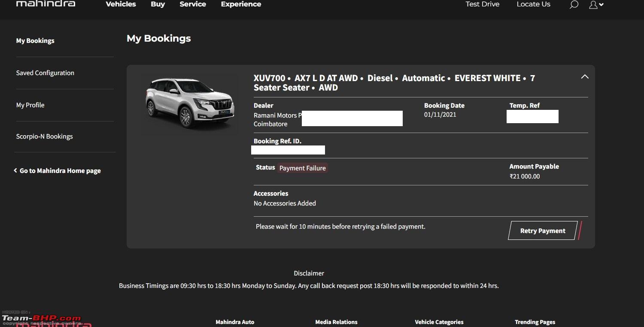Click the Retry Payment button

tap(543, 231)
